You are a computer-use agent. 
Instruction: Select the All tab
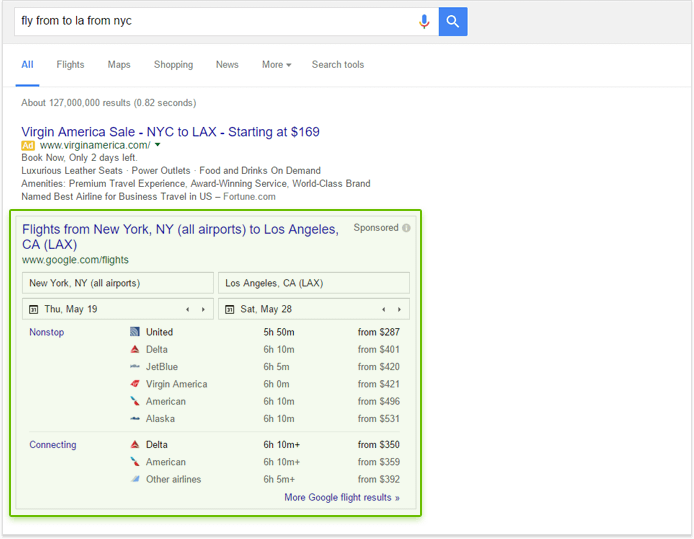27,65
